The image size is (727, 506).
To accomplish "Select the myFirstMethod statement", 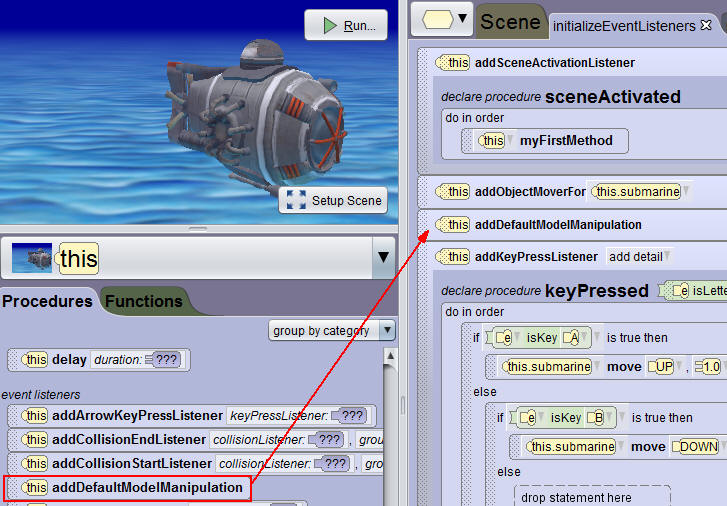I will 545,141.
